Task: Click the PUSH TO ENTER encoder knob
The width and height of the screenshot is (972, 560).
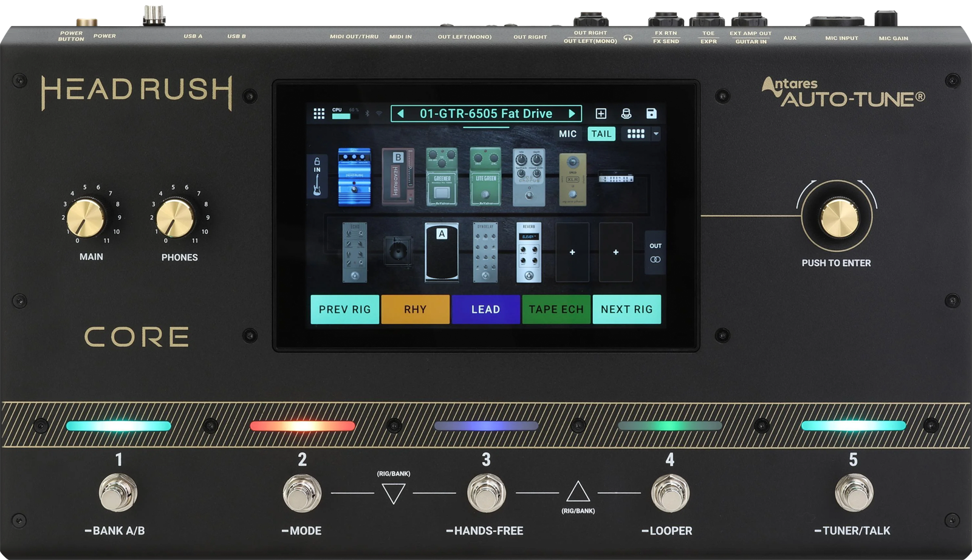Action: coord(840,218)
